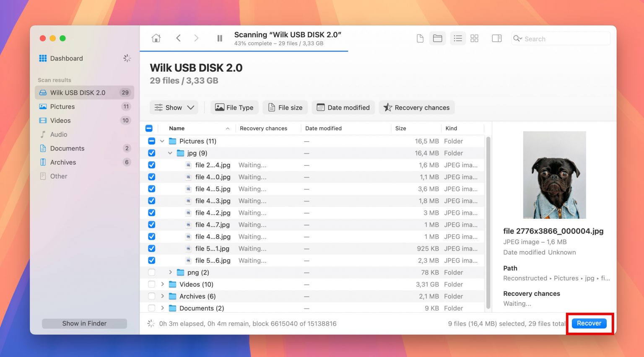Click the scan progress bar under the title
The height and width of the screenshot is (357, 644).
coord(244,50)
